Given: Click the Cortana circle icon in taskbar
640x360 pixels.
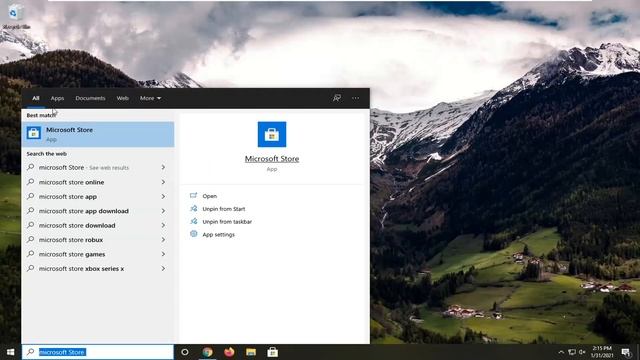Looking at the screenshot, I should (185, 352).
